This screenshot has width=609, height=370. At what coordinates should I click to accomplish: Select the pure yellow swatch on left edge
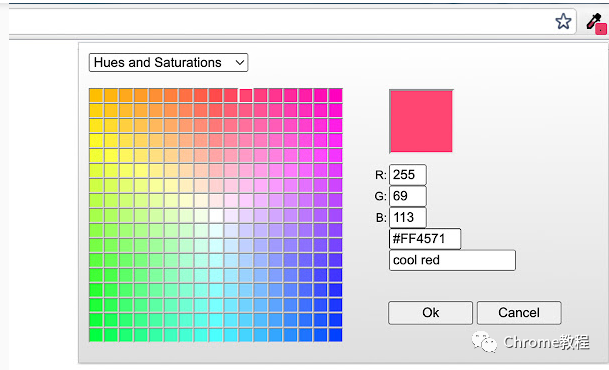pos(96,155)
